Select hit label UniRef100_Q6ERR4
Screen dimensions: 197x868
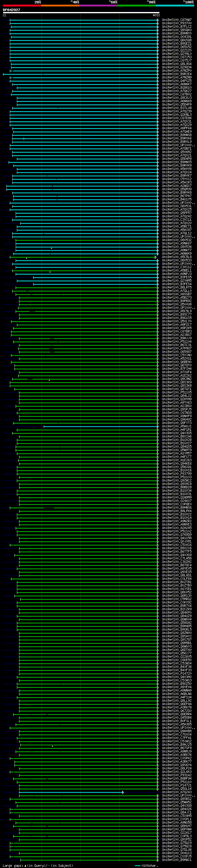coord(177,714)
